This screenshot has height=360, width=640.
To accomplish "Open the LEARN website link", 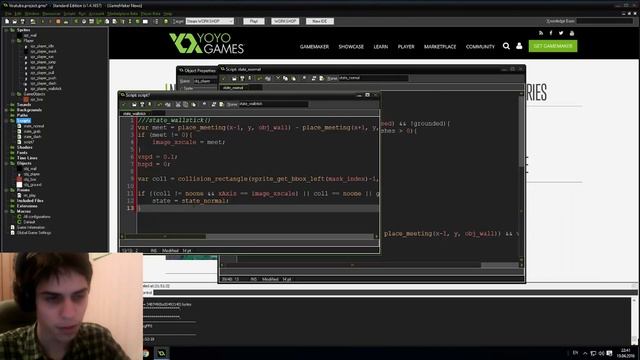I will [380, 47].
